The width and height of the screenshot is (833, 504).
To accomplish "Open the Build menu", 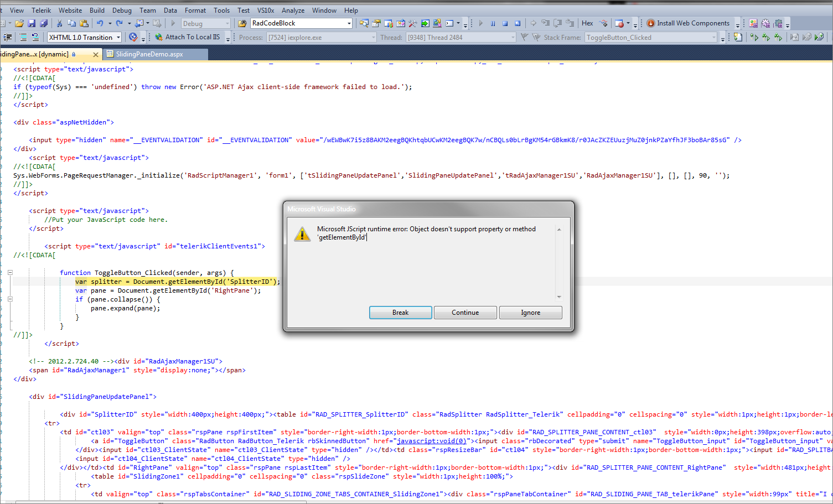I will pyautogui.click(x=97, y=10).
